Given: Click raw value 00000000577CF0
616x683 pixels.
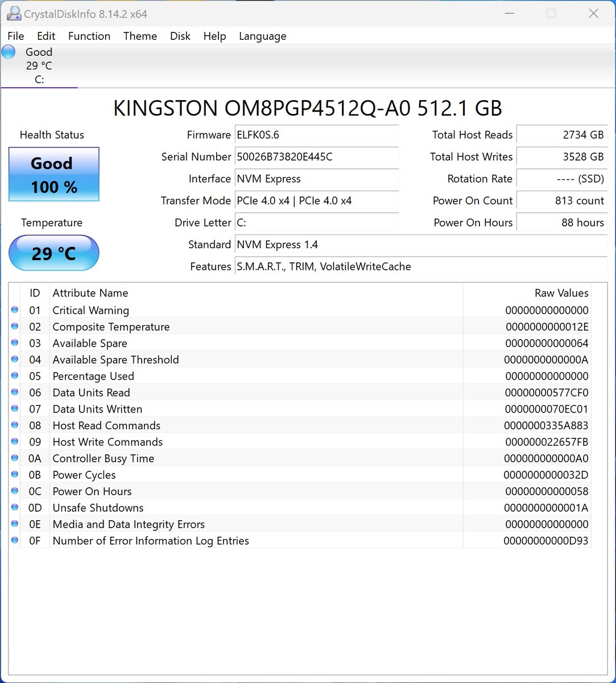Looking at the screenshot, I should tap(547, 393).
